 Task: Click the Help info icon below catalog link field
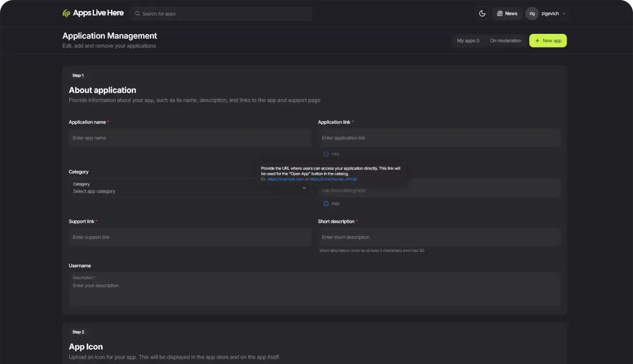point(326,204)
